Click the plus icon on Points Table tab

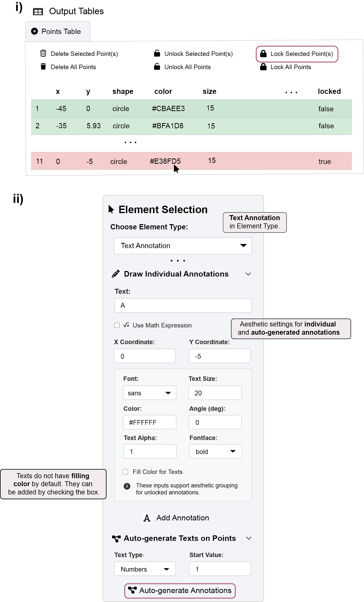coord(34,31)
